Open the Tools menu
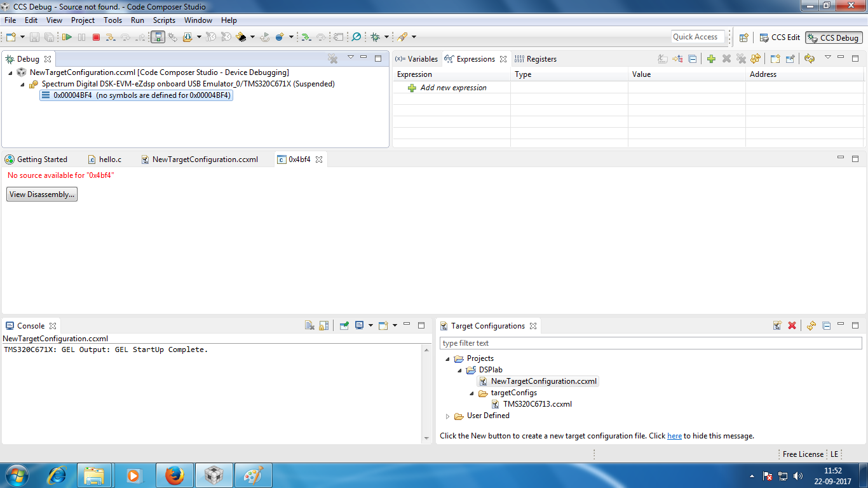The image size is (868, 488). (x=113, y=20)
